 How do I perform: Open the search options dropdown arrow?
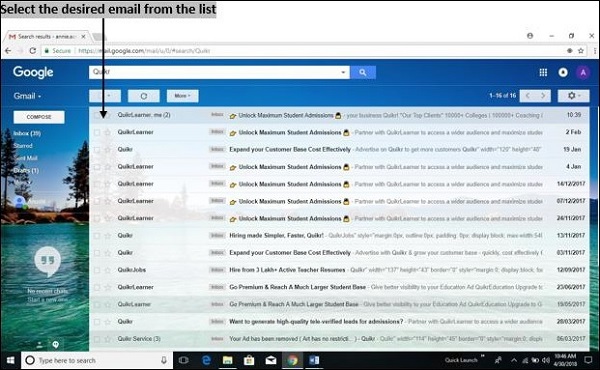point(343,72)
